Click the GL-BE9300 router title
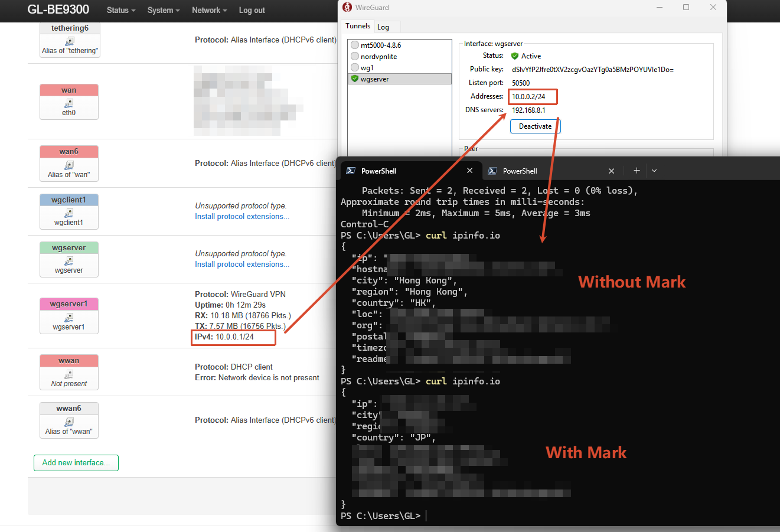Screen dimensions: 780x532 point(58,9)
